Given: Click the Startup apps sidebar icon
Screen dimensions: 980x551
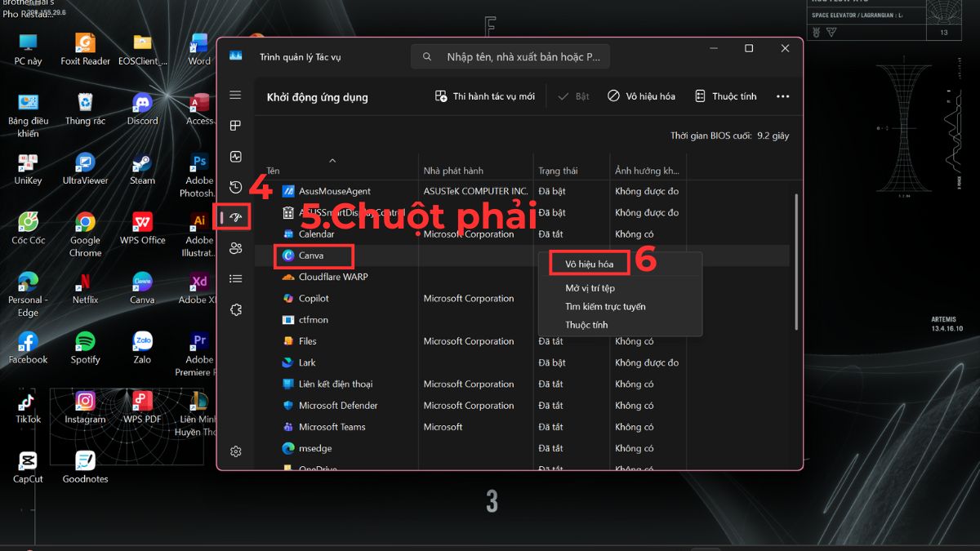Looking at the screenshot, I should [x=235, y=217].
